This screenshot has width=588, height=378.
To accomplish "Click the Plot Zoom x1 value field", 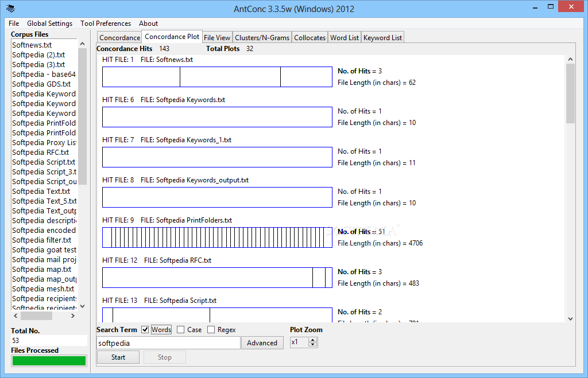I will coord(299,342).
